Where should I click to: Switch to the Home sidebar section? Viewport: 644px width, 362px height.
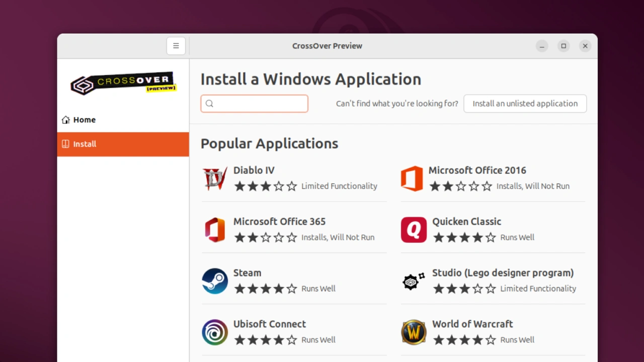pos(84,120)
